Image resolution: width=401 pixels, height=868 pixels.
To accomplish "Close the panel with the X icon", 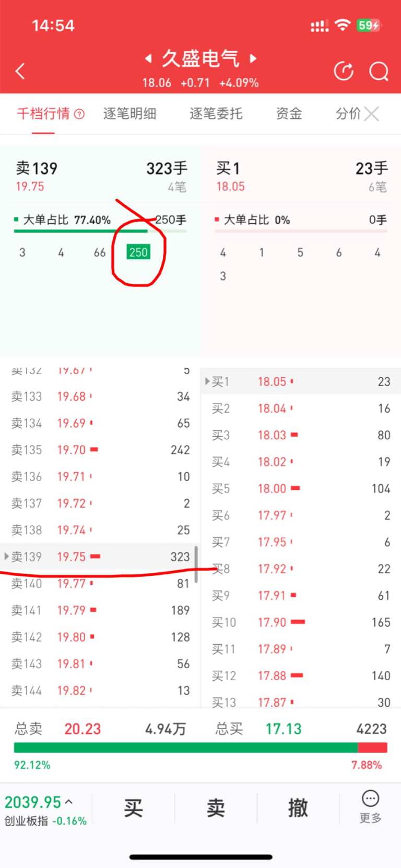I will (x=372, y=114).
